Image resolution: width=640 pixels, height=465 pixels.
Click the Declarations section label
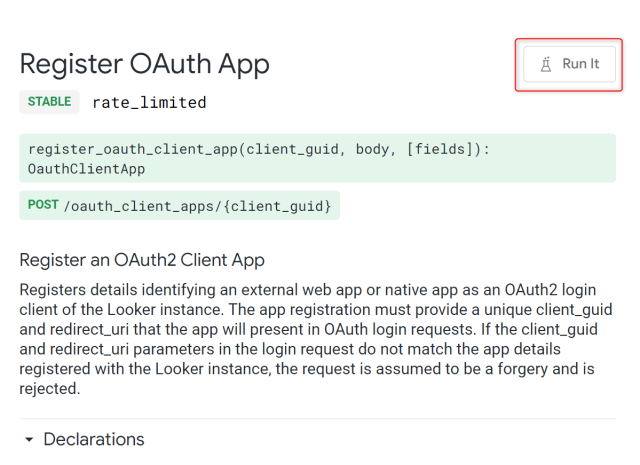point(94,440)
